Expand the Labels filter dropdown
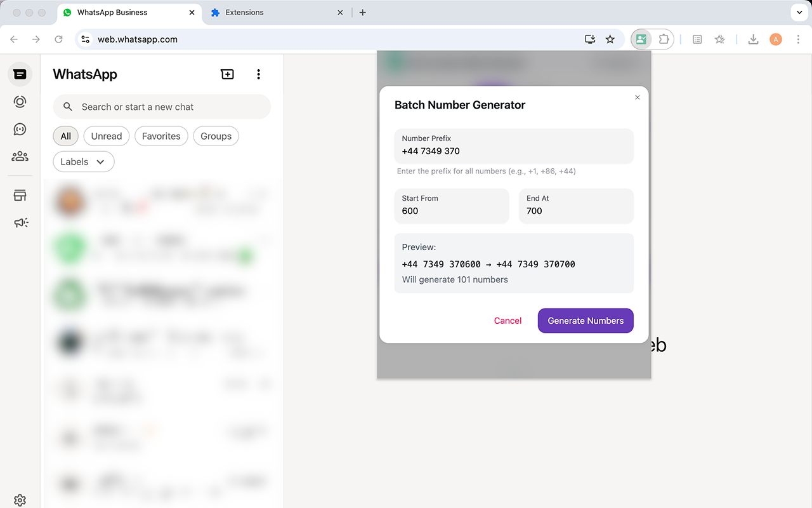The width and height of the screenshot is (812, 508). 83,161
